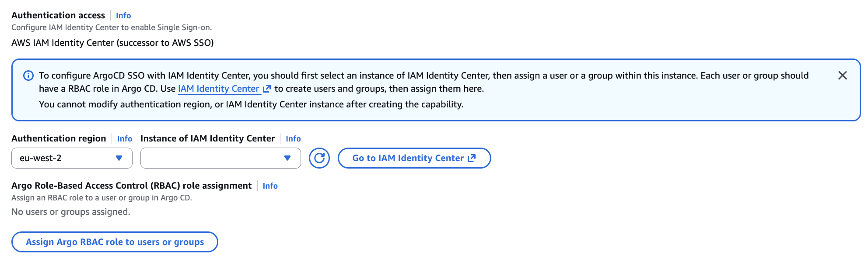This screenshot has height=262, width=868.
Task: Refresh the IAM Identity Center instance list
Action: (x=319, y=158)
